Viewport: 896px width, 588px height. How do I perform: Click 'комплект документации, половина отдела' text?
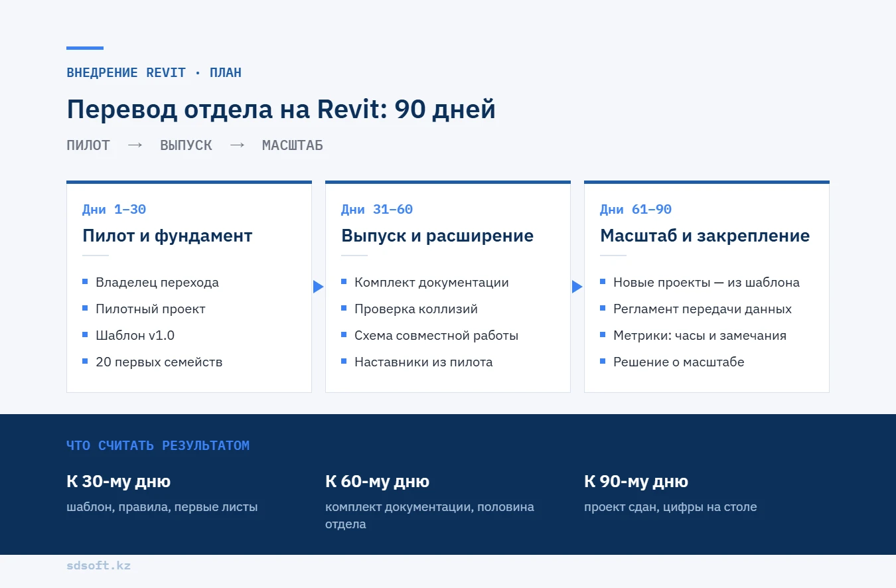(429, 516)
